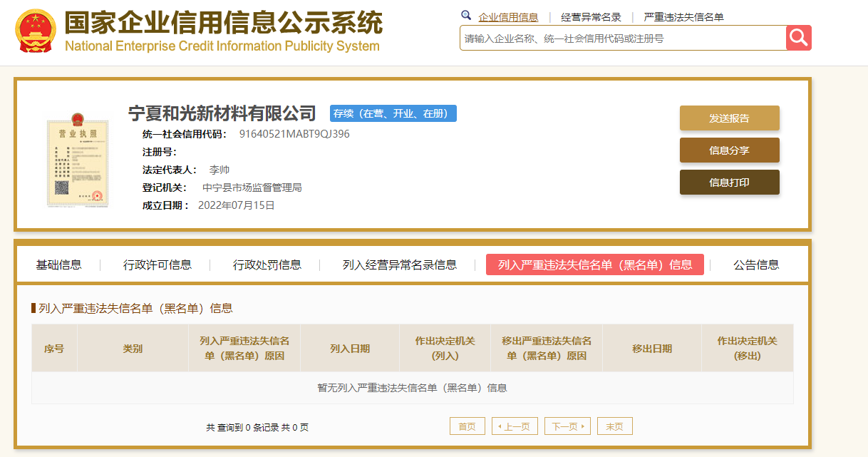
Task: Open the 公告信息 tab
Action: 756,265
